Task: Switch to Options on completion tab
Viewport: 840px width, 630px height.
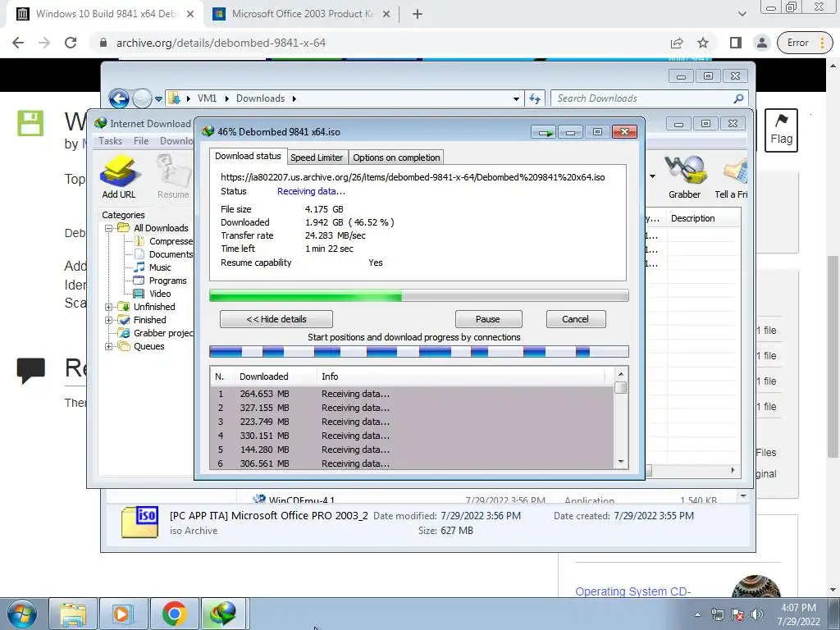Action: (396, 157)
